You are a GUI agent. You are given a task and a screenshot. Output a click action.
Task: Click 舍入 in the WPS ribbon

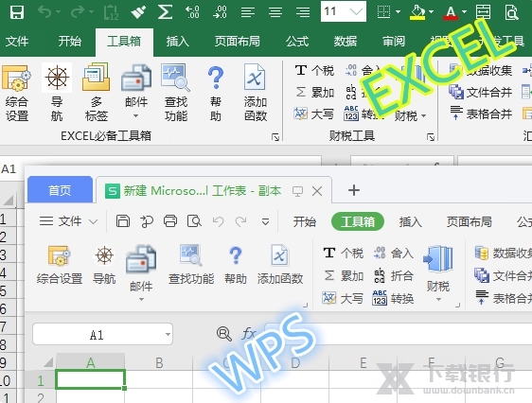click(x=394, y=253)
